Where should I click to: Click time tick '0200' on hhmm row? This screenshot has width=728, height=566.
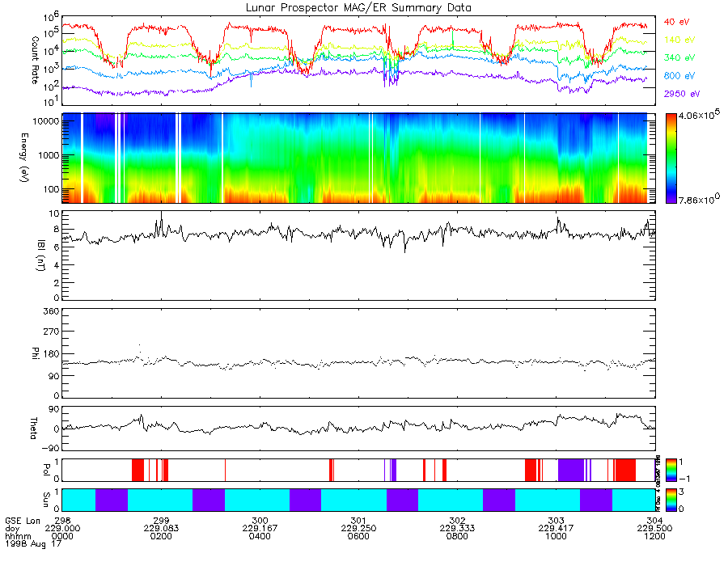coord(161,536)
